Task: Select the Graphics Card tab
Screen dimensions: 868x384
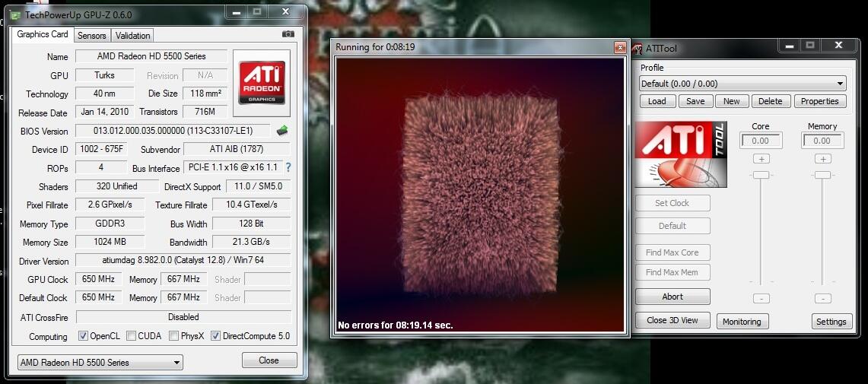Action: [43, 34]
